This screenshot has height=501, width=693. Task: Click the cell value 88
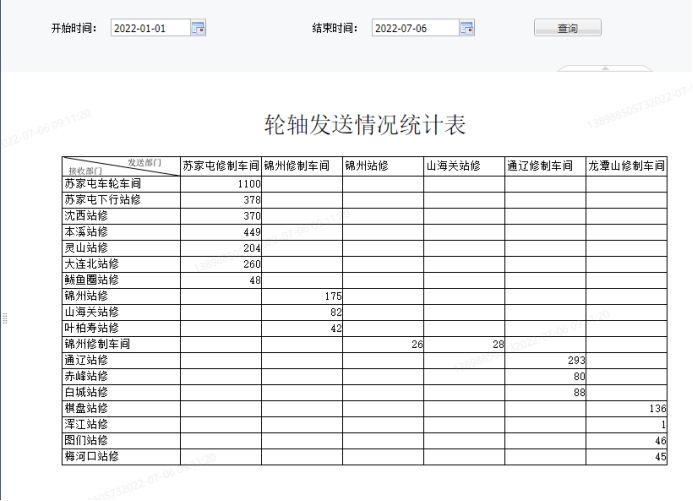579,393
